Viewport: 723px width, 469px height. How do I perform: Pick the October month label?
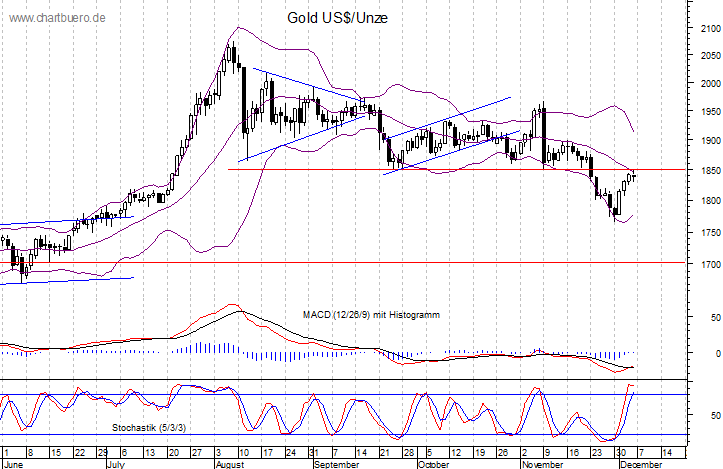pyautogui.click(x=432, y=464)
